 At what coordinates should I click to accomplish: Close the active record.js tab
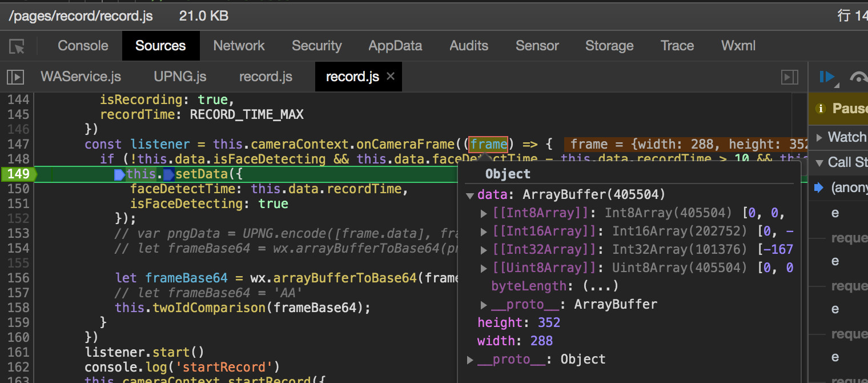tap(391, 77)
